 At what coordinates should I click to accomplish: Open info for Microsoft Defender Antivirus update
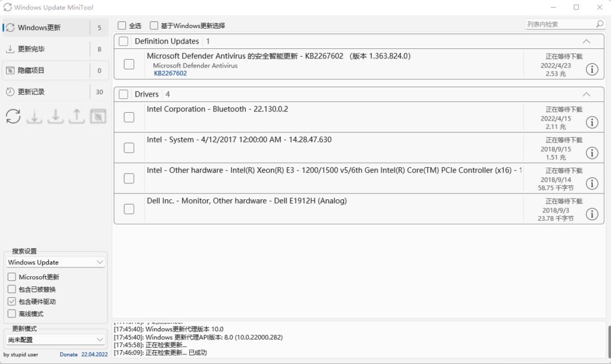click(592, 69)
